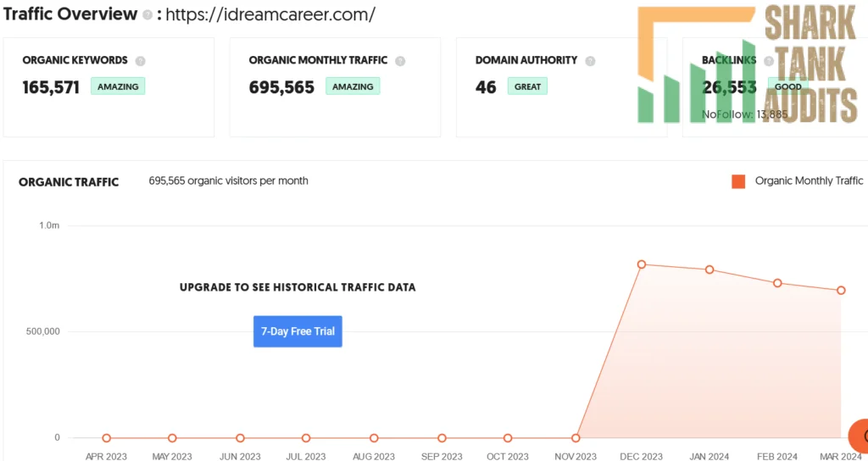The image size is (868, 461).
Task: Select the NOV 2023 data point
Action: pyautogui.click(x=576, y=438)
